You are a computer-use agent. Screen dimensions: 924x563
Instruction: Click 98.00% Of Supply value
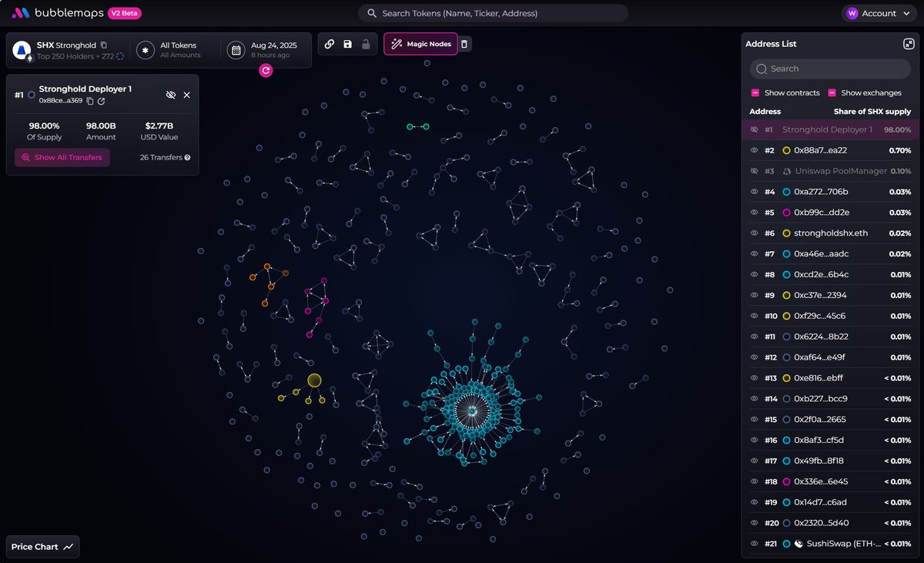click(x=44, y=126)
